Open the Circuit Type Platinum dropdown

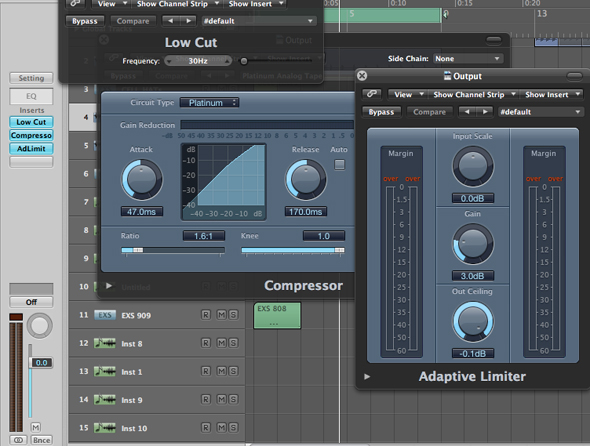(x=209, y=103)
